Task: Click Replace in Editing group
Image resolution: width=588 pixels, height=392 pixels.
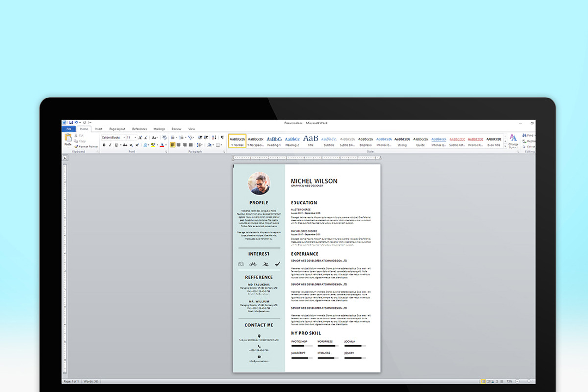Action: pos(528,141)
